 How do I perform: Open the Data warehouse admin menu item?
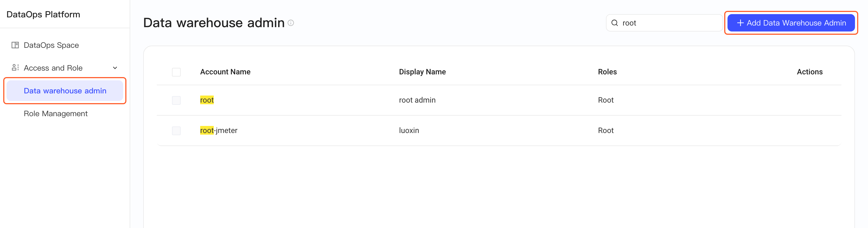[65, 91]
